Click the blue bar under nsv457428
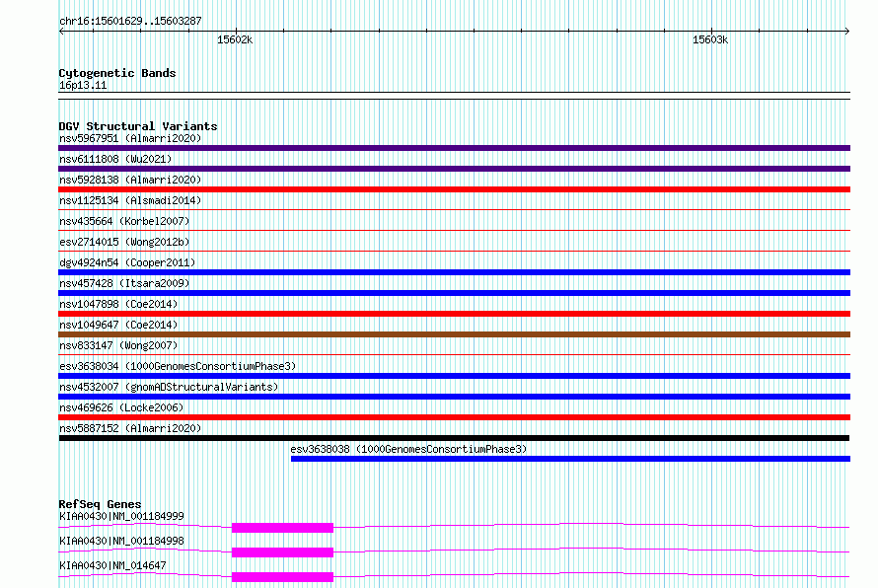The image size is (878, 588). [454, 293]
